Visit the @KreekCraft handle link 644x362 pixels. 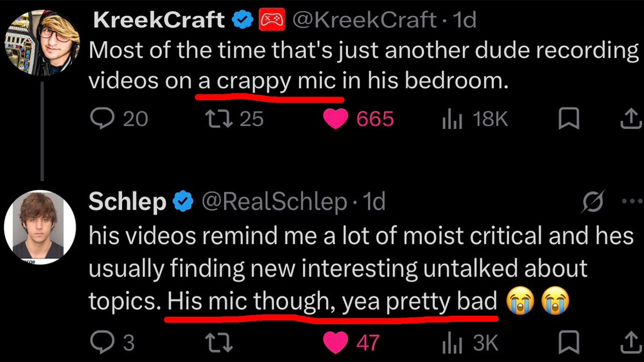click(364, 20)
